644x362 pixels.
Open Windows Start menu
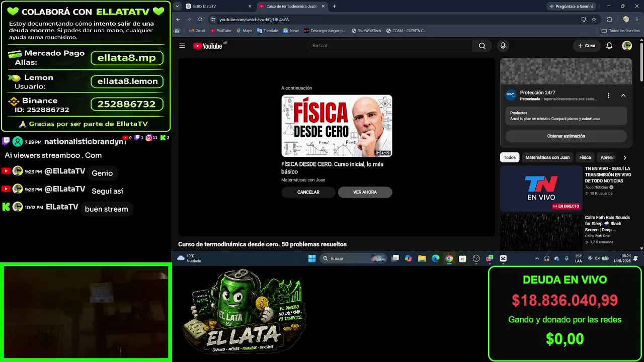point(312,258)
